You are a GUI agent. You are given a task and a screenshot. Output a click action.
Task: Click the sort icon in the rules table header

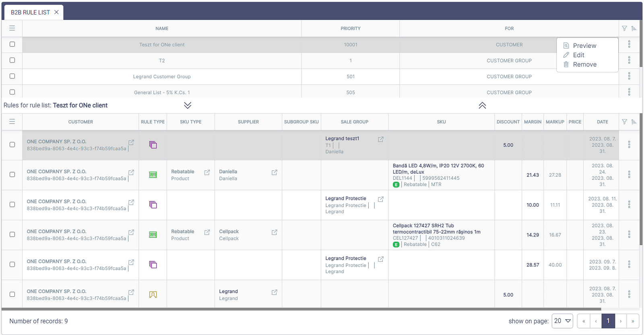634,122
